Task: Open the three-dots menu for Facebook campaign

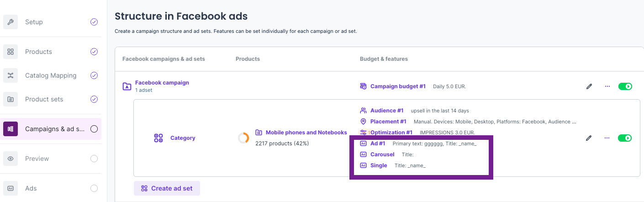Action: pyautogui.click(x=607, y=86)
